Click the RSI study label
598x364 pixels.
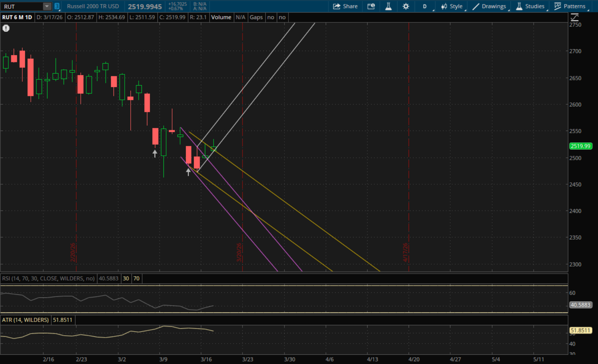[48, 278]
